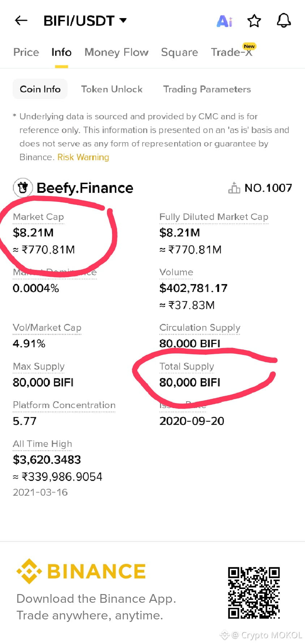Expand the BIFI/USDT pair dropdown arrow

pos(123,20)
